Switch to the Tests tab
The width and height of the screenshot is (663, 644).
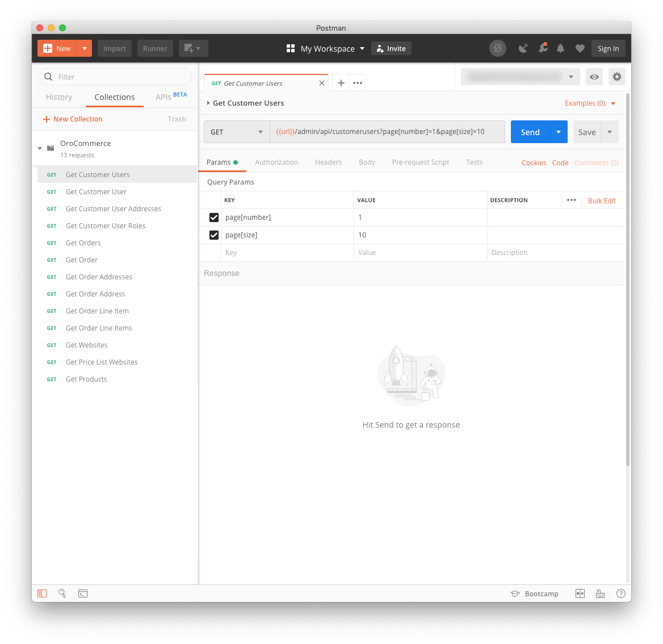tap(475, 162)
